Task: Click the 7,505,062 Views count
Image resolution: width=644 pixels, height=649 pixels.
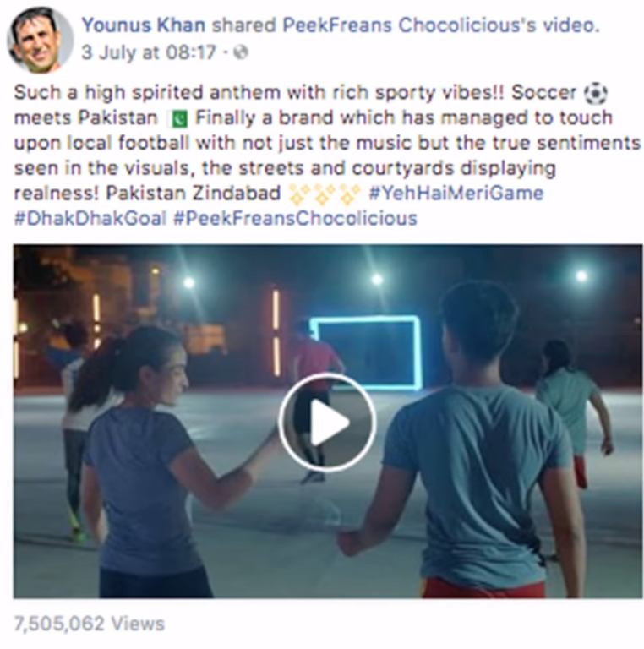Action: point(90,624)
